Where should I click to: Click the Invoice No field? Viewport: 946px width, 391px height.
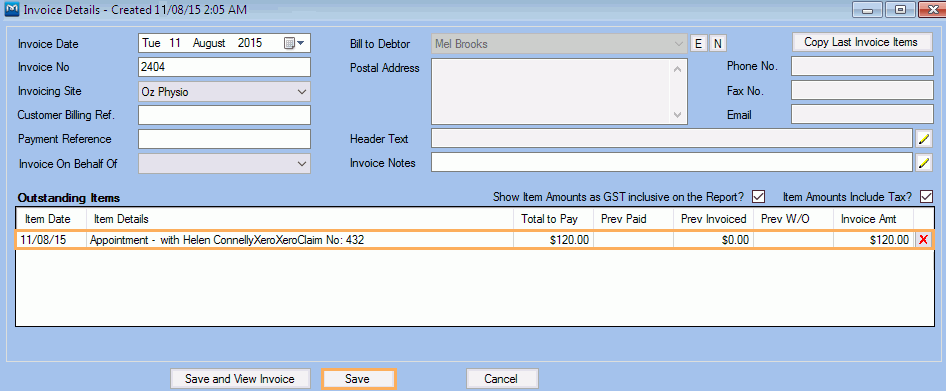(224, 67)
